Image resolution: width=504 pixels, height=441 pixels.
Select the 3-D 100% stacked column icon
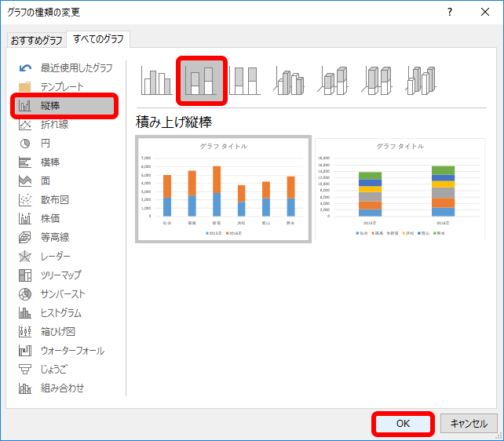tap(378, 81)
